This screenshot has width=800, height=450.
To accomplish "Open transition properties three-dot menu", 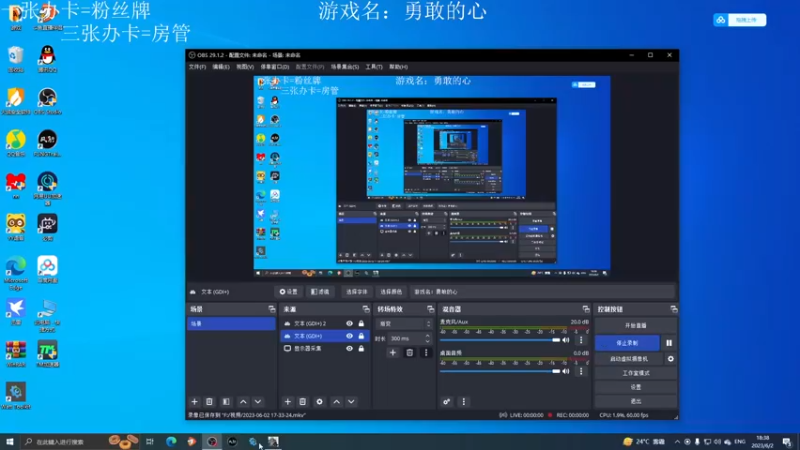I will (426, 353).
